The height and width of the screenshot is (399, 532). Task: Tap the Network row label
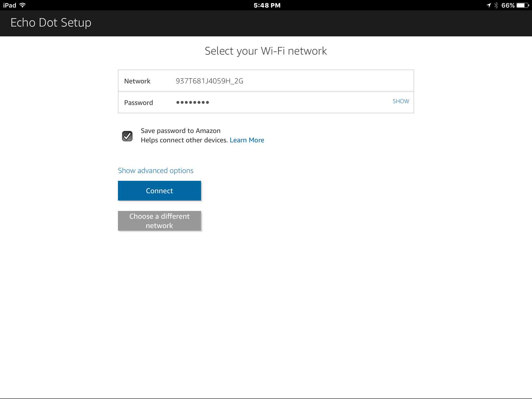pos(137,81)
